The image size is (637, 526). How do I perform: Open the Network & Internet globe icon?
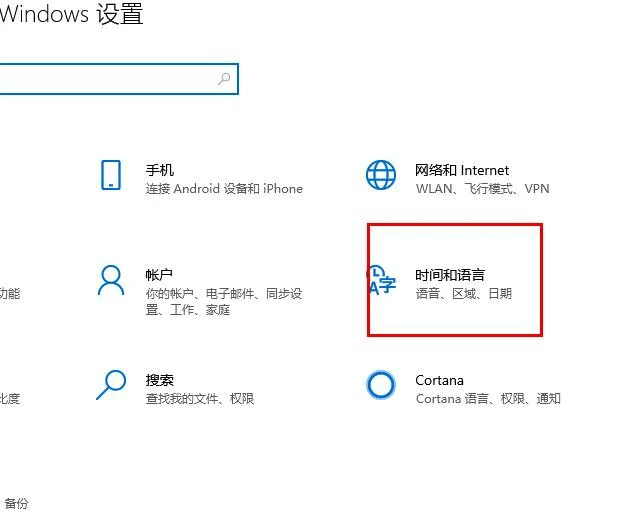pos(381,175)
